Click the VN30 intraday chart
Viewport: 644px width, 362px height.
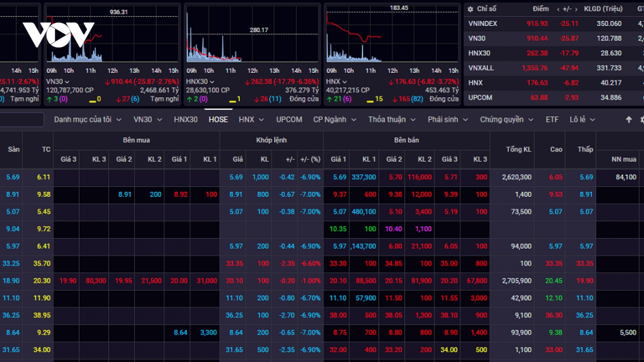tap(112, 34)
